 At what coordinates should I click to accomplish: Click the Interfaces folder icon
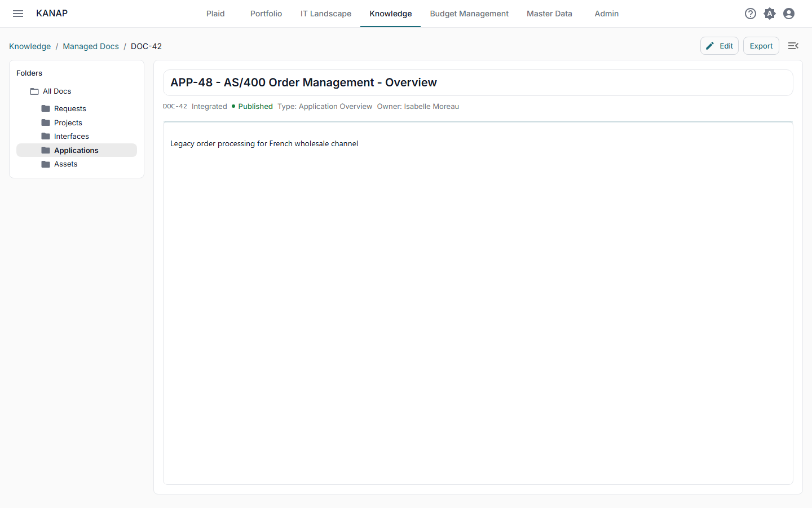click(x=46, y=136)
